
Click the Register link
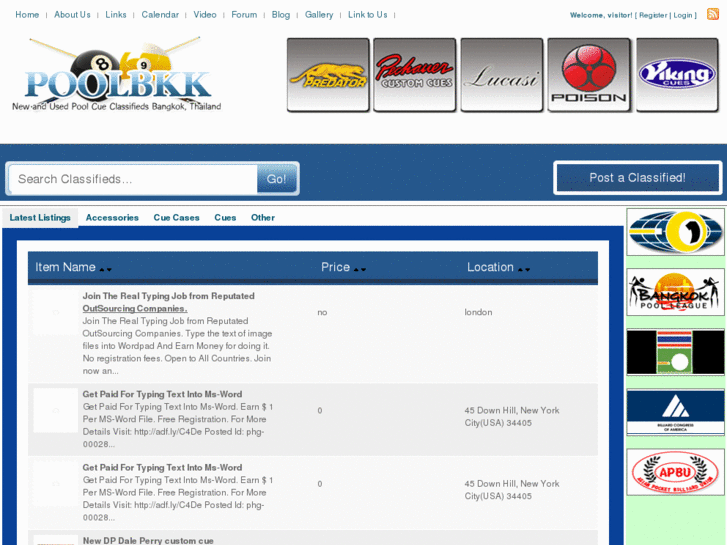[653, 15]
